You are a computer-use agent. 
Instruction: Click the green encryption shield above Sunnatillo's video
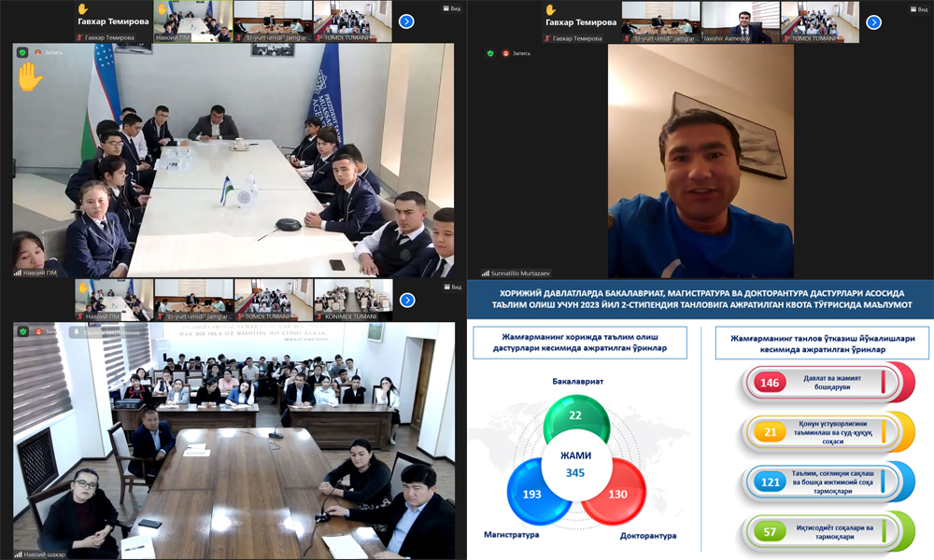pyautogui.click(x=490, y=53)
